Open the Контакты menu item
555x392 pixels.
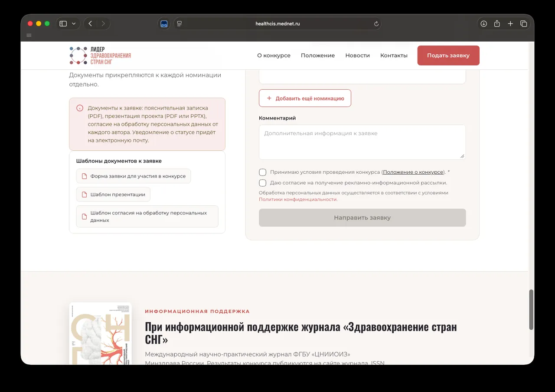[x=394, y=55]
